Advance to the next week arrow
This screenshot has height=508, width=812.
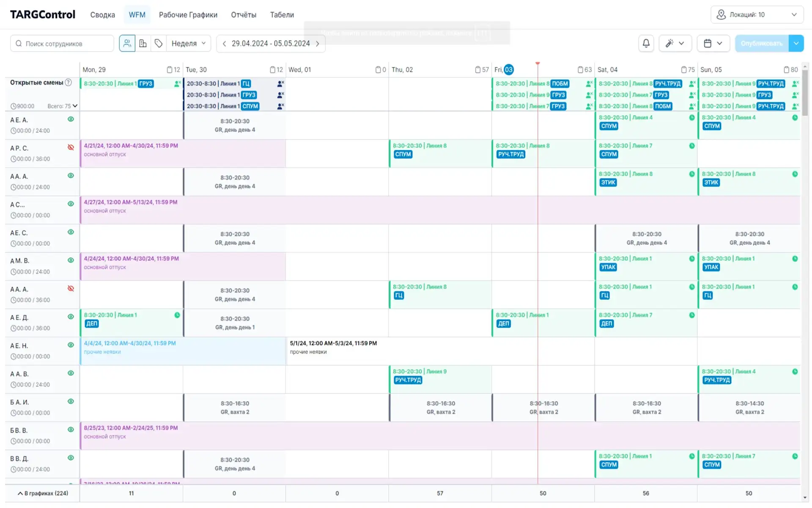(x=318, y=44)
